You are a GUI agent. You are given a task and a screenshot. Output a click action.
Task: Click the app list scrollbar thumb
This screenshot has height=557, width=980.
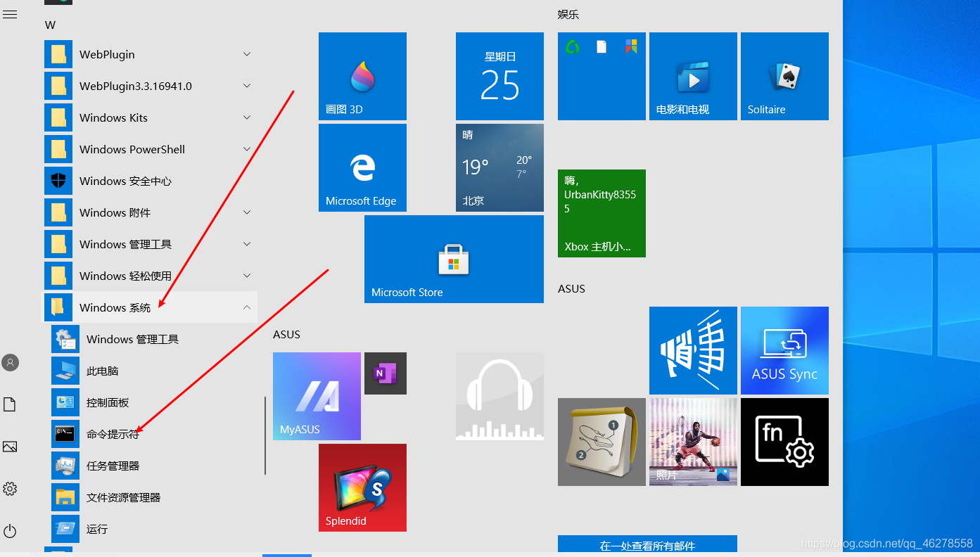point(265,435)
